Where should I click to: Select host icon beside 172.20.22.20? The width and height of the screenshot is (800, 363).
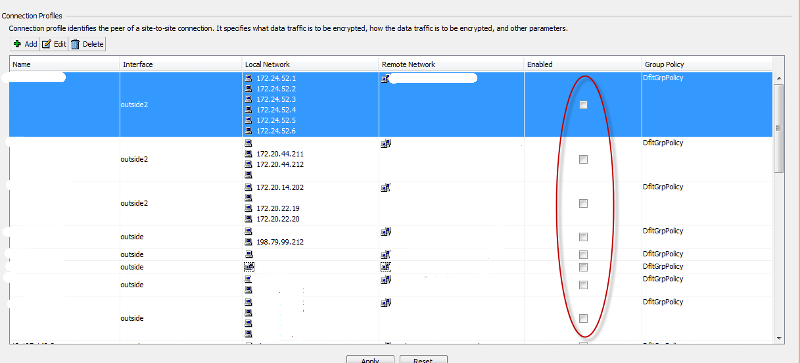click(x=248, y=219)
